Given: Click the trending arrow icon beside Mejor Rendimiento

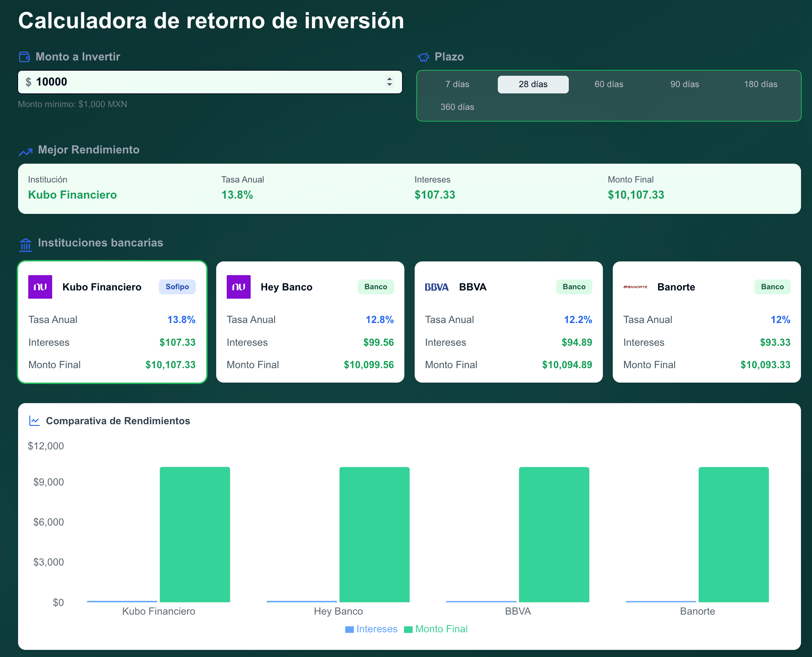Looking at the screenshot, I should (x=25, y=151).
